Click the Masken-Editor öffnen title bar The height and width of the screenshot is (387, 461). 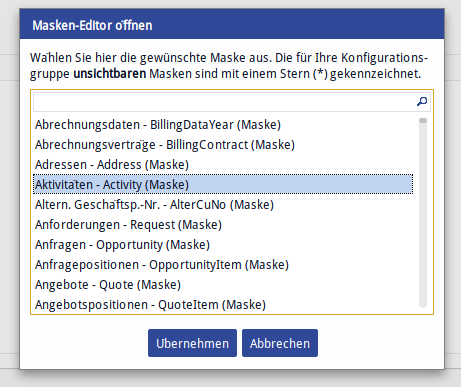(232, 24)
